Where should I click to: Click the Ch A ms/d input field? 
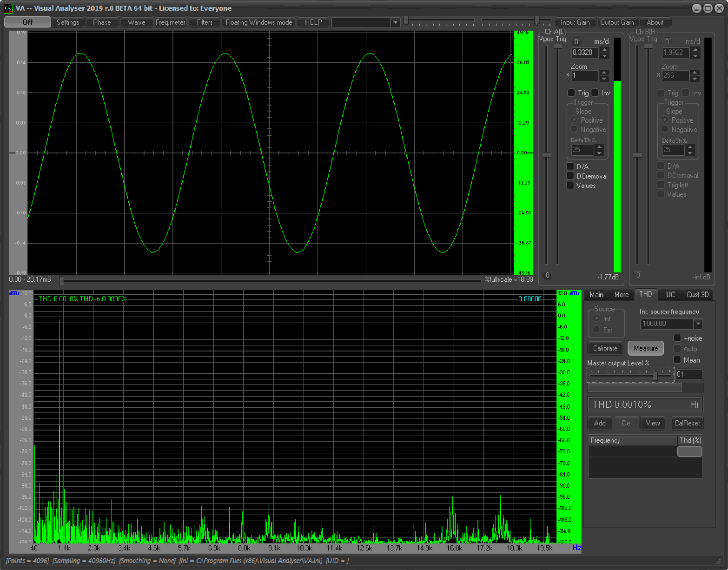tap(585, 53)
